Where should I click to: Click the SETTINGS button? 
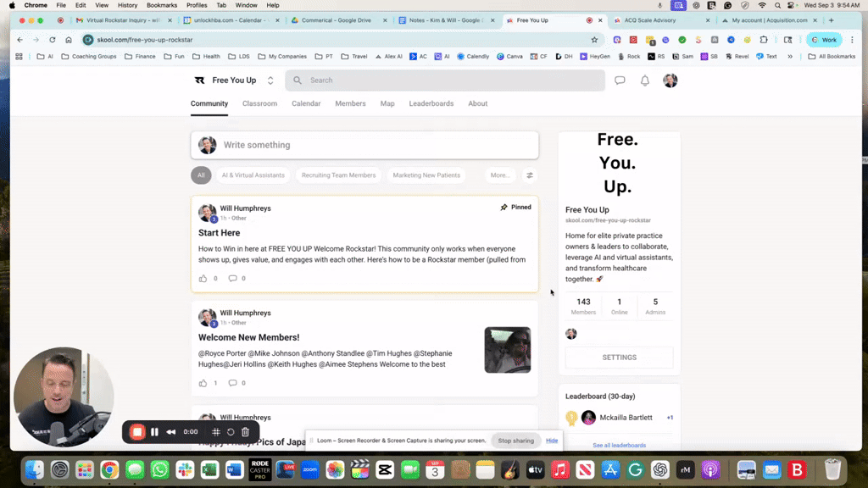[x=620, y=358]
